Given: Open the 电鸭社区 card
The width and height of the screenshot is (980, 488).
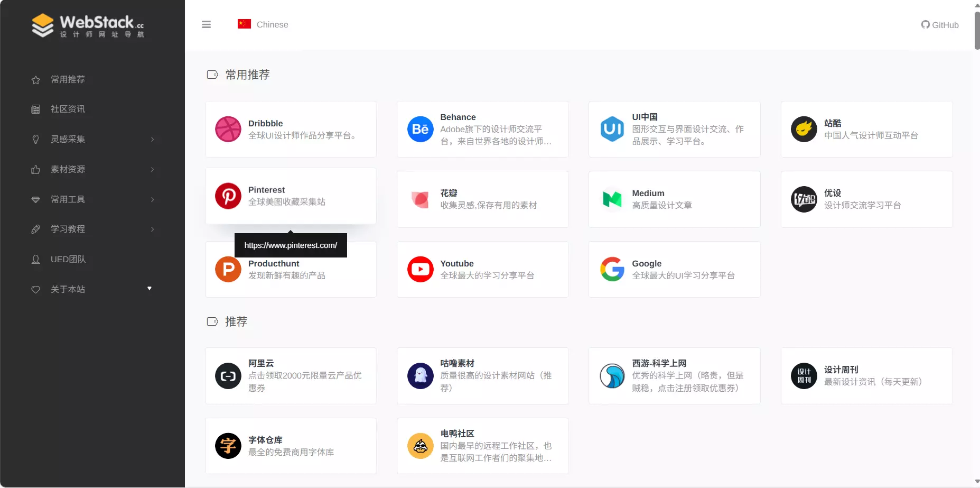Looking at the screenshot, I should [482, 446].
